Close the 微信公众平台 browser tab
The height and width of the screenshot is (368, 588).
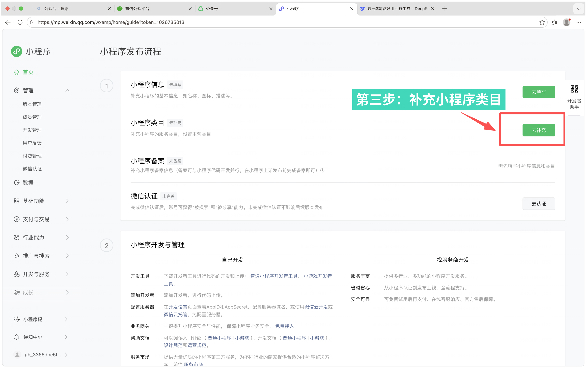tap(190, 9)
